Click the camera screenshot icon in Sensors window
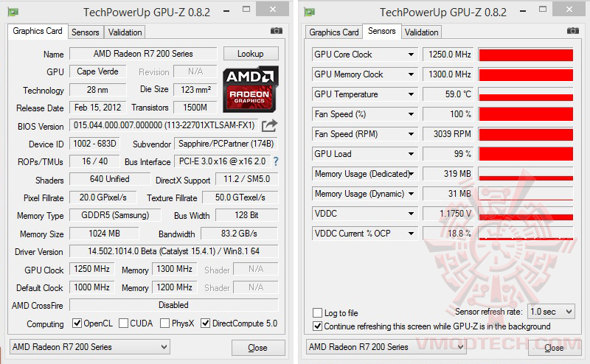This screenshot has width=590, height=364. (x=572, y=31)
